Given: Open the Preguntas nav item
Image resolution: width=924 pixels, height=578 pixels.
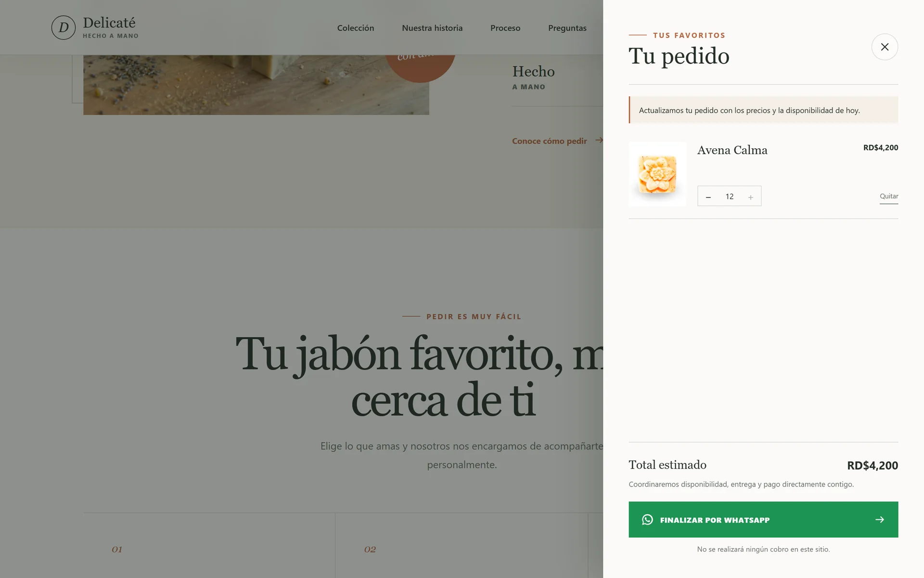Looking at the screenshot, I should point(567,28).
